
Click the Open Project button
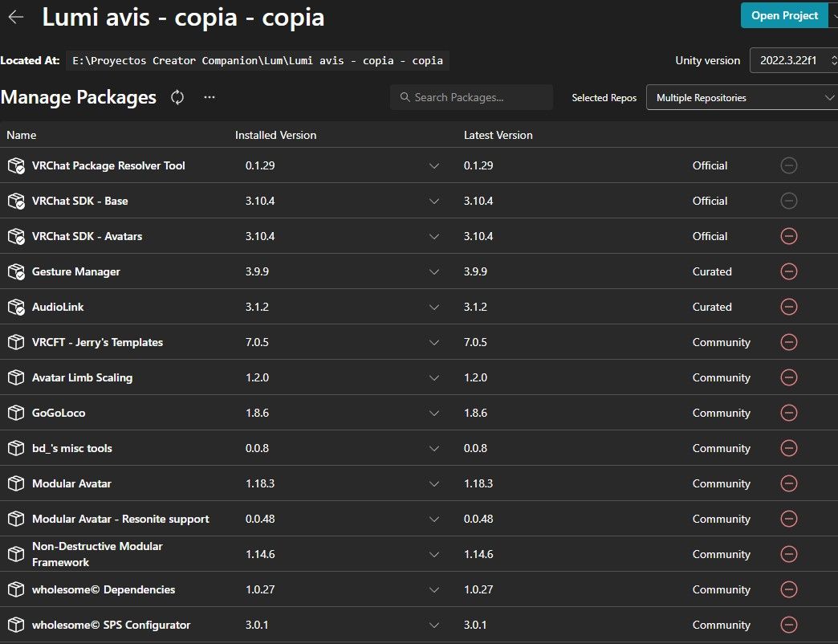[x=784, y=15]
